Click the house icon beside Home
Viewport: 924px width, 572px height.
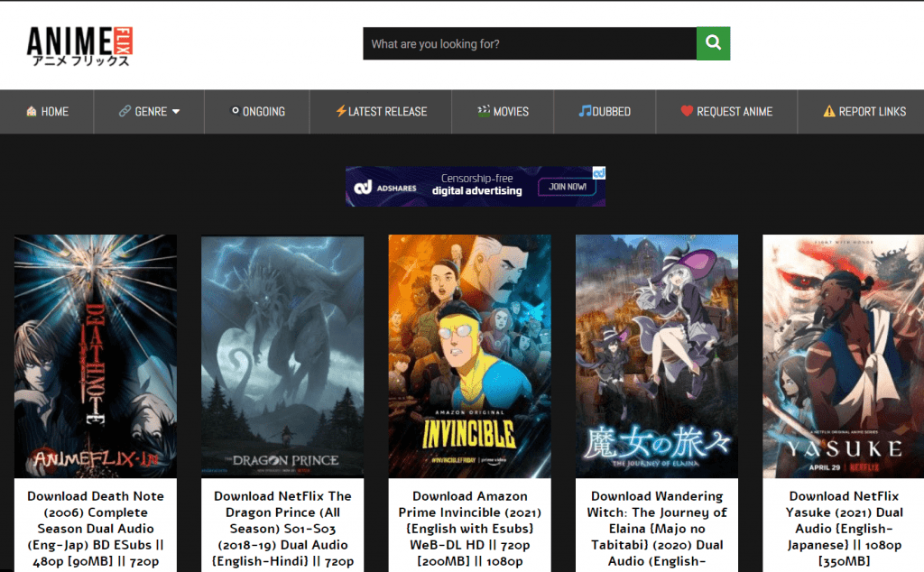pos(32,111)
